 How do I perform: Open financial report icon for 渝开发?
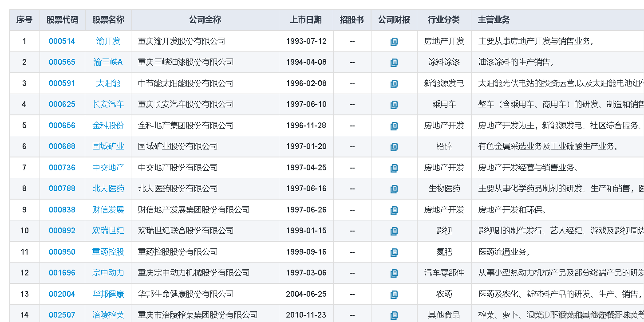point(394,42)
